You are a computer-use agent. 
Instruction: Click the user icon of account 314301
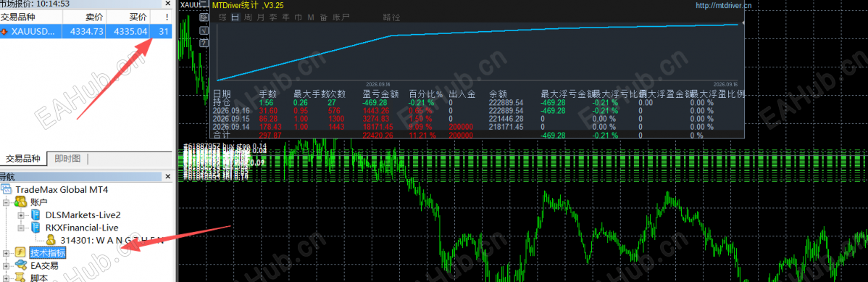tap(51, 240)
